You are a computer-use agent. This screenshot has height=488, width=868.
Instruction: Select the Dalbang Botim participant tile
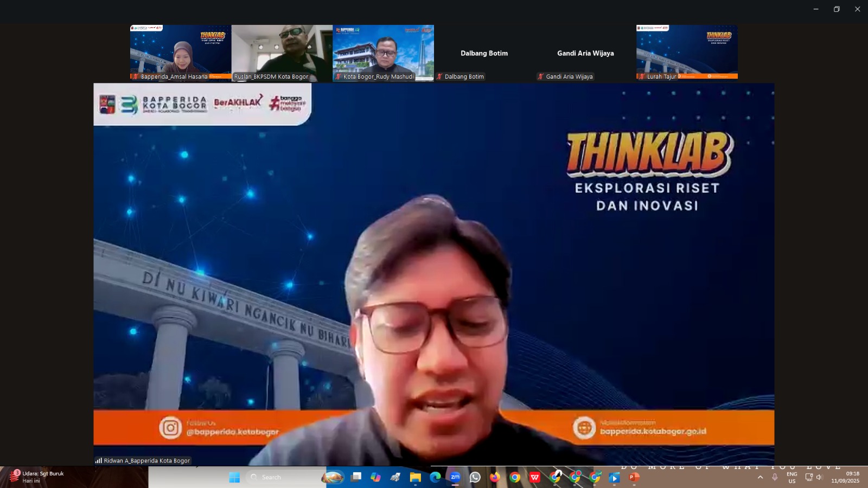pyautogui.click(x=484, y=53)
